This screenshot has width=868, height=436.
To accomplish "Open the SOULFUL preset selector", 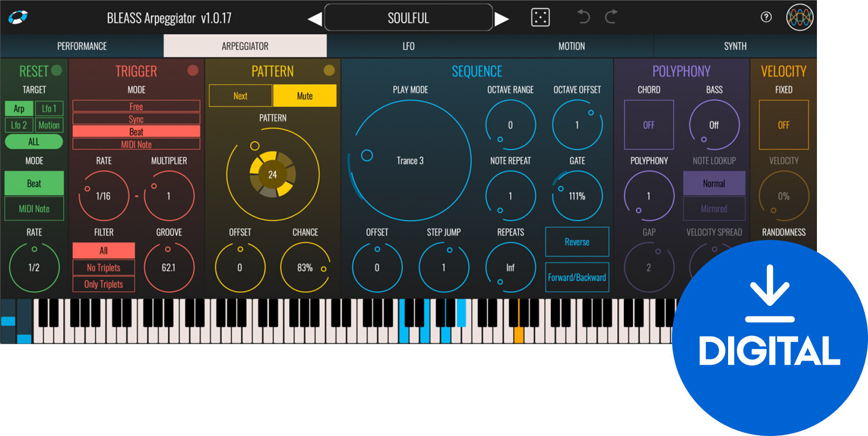I will coord(408,18).
